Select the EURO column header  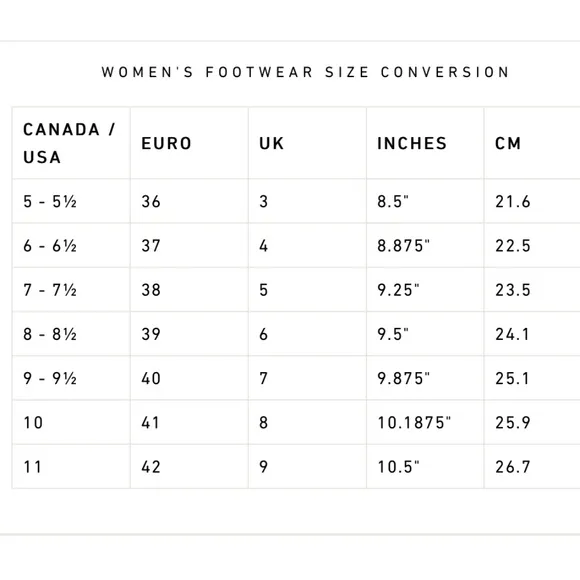(189, 143)
